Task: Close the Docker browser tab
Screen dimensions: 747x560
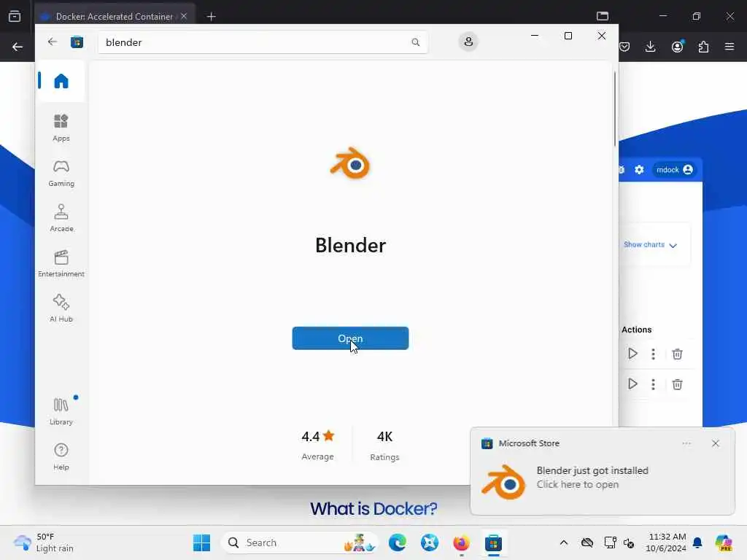Action: (x=184, y=16)
